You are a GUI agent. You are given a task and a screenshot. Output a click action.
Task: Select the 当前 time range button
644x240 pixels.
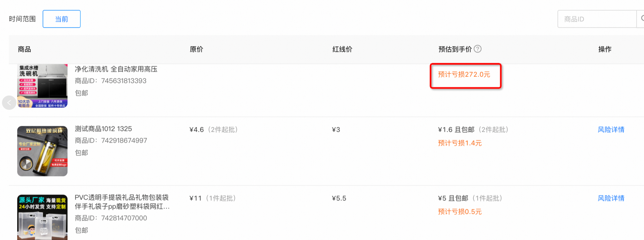click(x=62, y=19)
